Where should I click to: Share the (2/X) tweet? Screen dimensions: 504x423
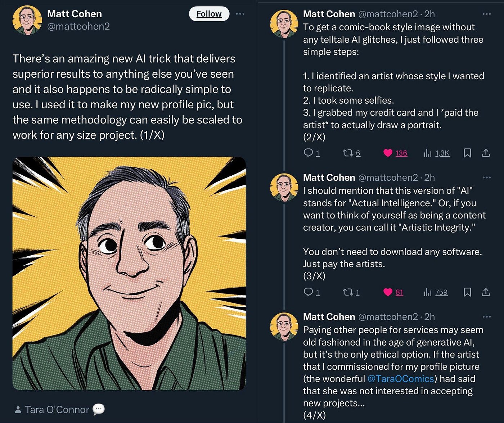pos(486,153)
